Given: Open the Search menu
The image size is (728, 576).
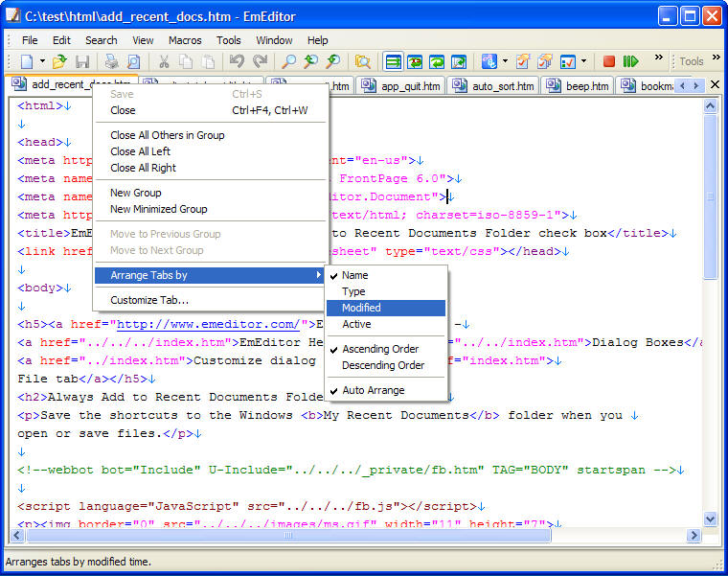Looking at the screenshot, I should coord(102,40).
